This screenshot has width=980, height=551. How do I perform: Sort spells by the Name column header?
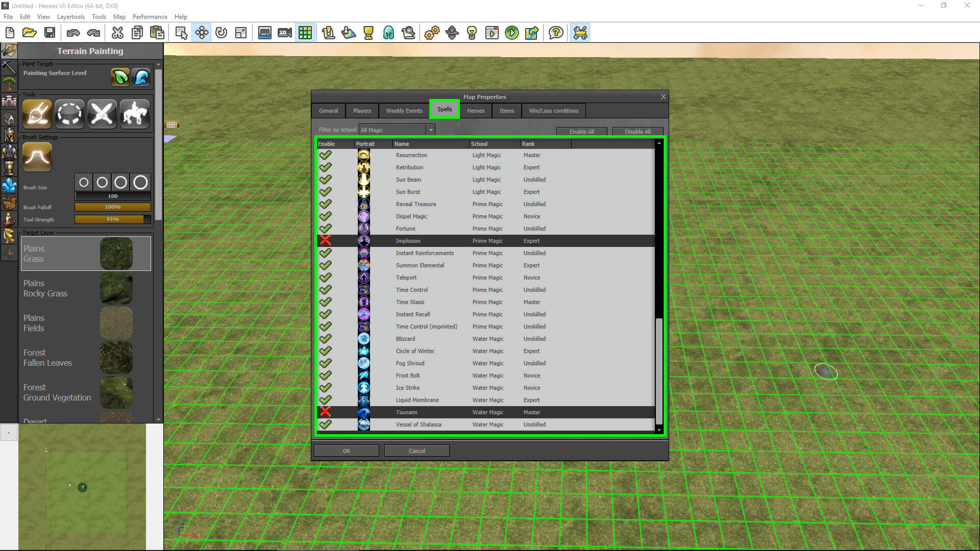pyautogui.click(x=431, y=144)
